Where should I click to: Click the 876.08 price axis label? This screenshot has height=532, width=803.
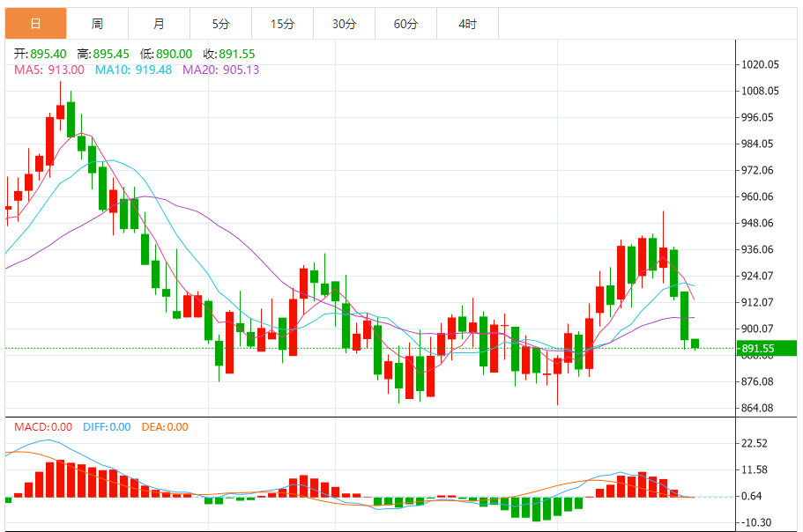(x=757, y=381)
